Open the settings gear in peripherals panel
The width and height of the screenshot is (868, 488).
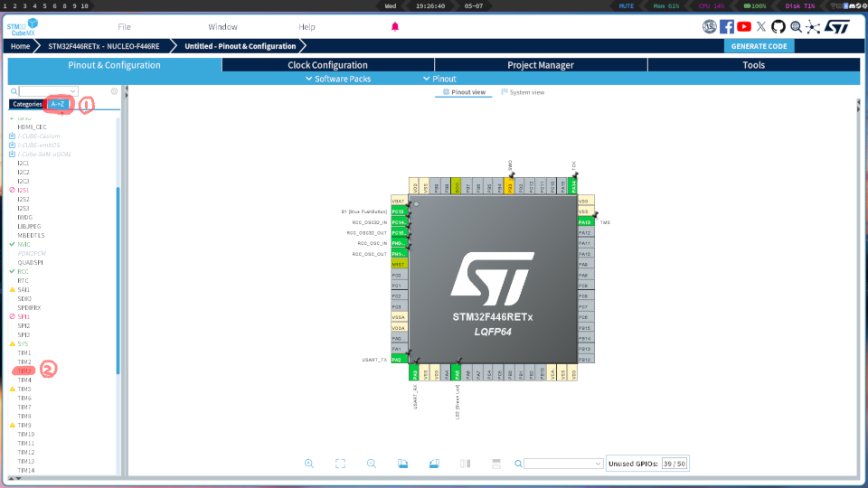114,91
